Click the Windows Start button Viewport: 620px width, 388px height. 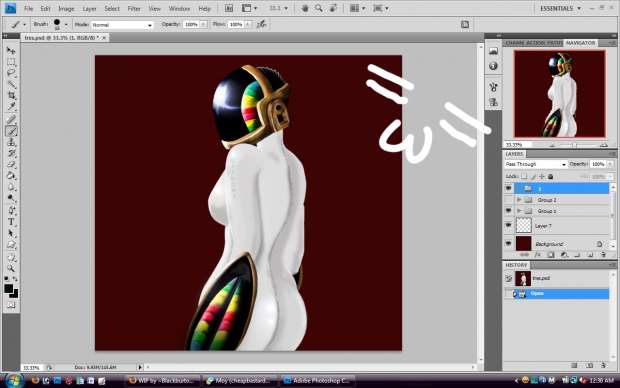pyautogui.click(x=13, y=380)
